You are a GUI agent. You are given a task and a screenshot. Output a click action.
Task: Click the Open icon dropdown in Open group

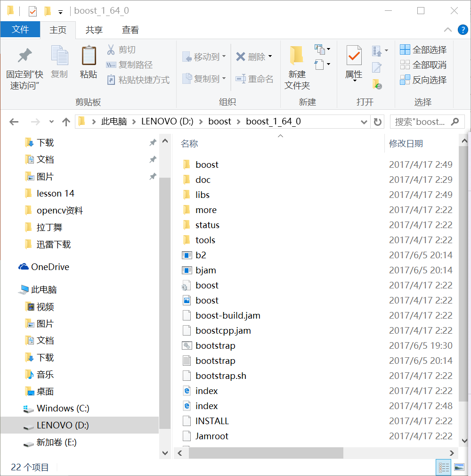pyautogui.click(x=380, y=51)
